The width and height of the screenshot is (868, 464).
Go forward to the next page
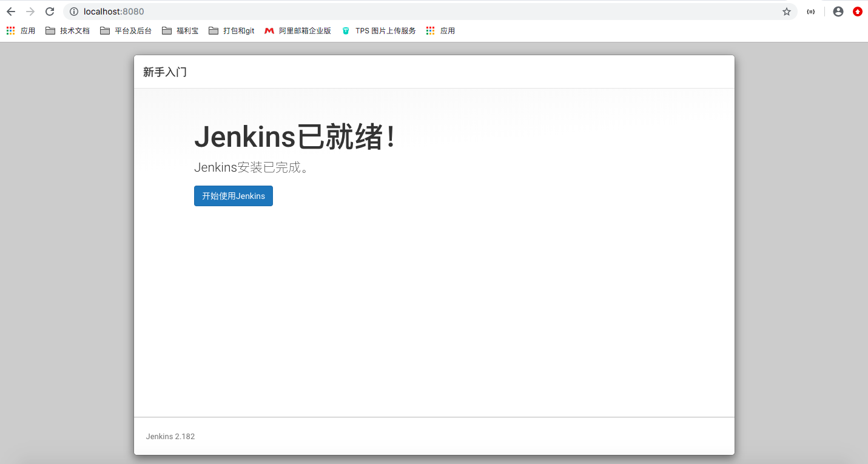30,12
